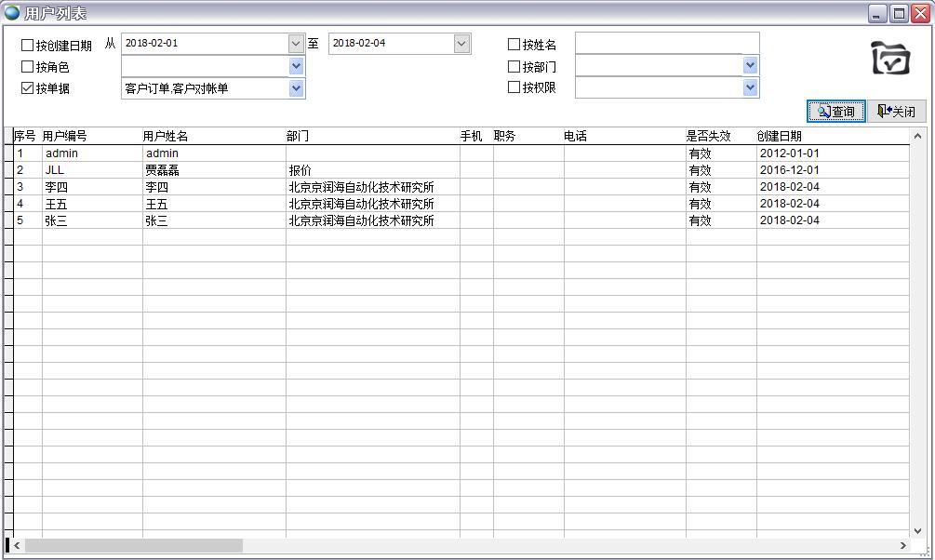935x560 pixels.
Task: Open the department filter dropdown
Action: click(750, 65)
